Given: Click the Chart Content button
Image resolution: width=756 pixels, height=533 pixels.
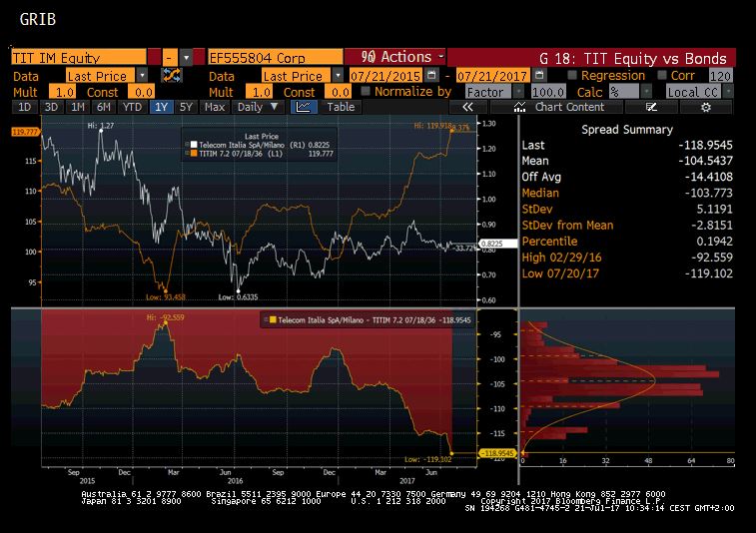Looking at the screenshot, I should 558,107.
